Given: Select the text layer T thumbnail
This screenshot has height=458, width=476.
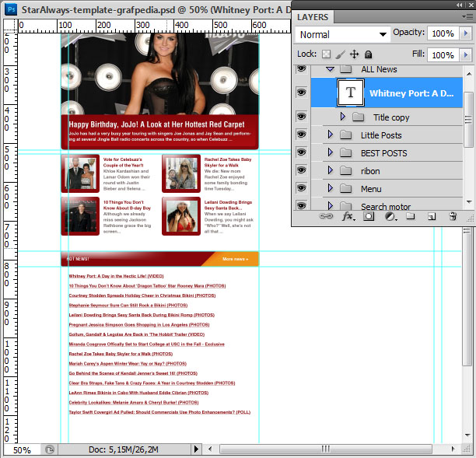Looking at the screenshot, I should click(x=351, y=93).
